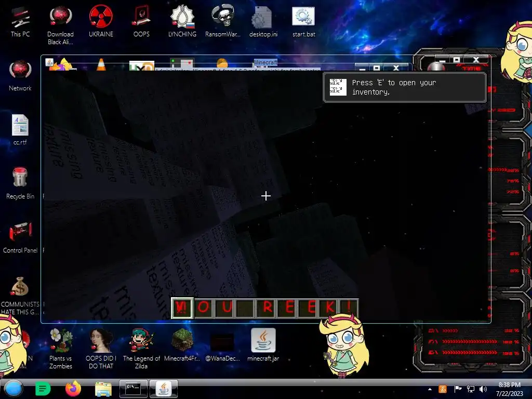Select the OOPS desktop shortcut
This screenshot has width=532, height=399.
tap(141, 21)
